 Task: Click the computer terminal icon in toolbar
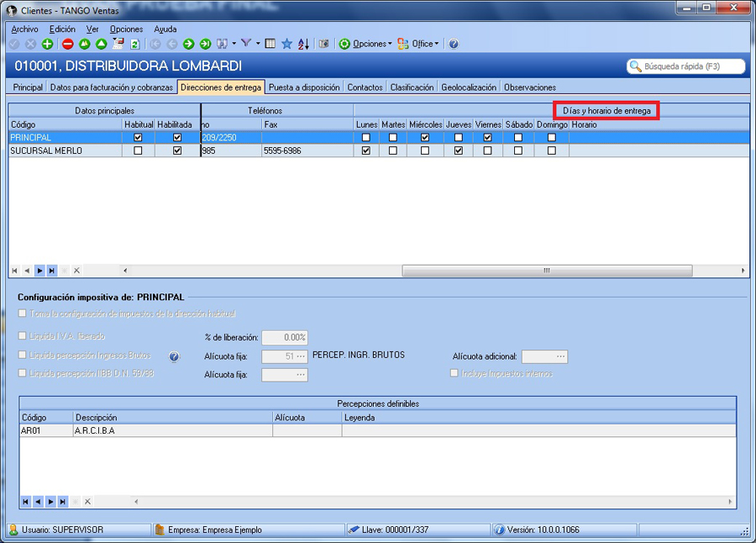point(118,44)
